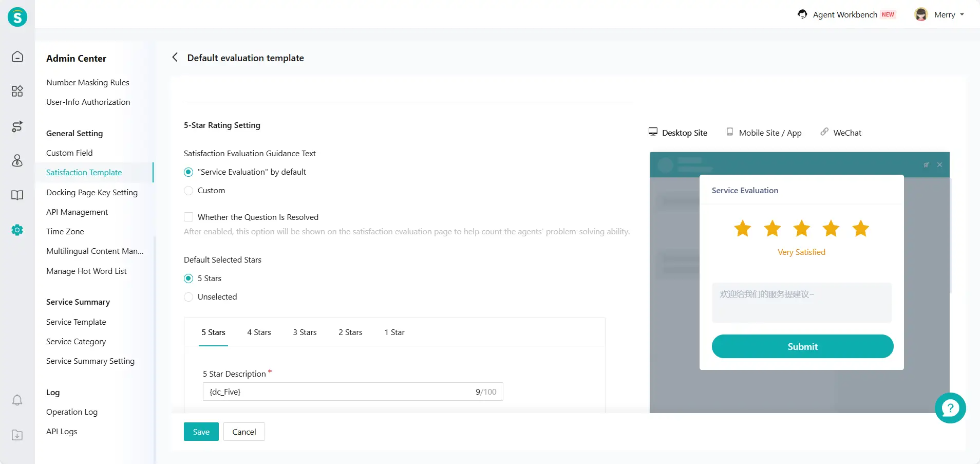
Task: Open Number Masking Rules menu item
Action: point(88,83)
